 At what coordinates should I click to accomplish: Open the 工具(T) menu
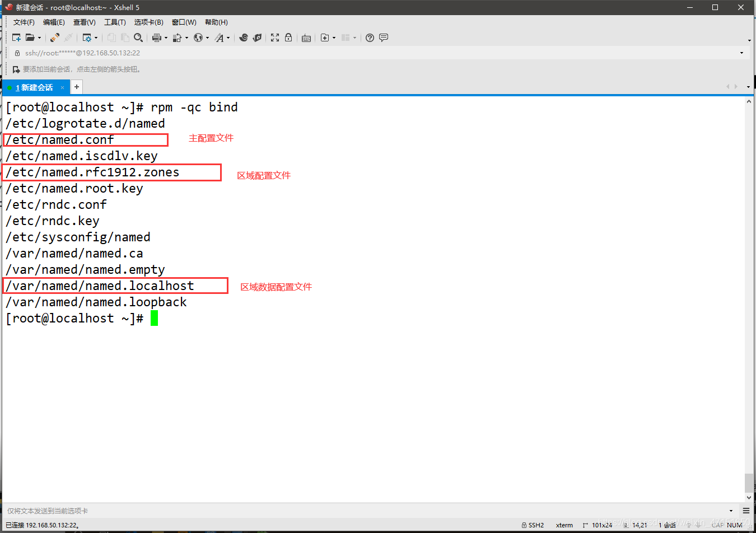point(115,22)
